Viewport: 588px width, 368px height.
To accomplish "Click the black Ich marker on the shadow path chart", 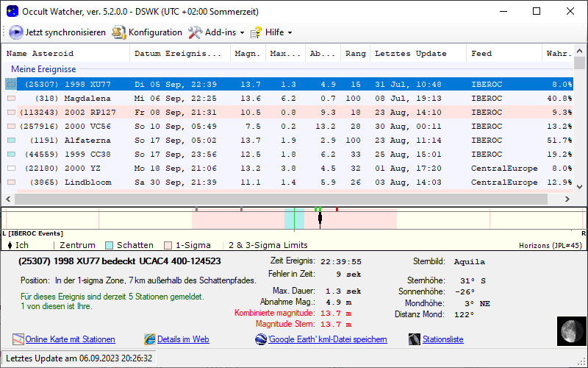I will pos(320,219).
